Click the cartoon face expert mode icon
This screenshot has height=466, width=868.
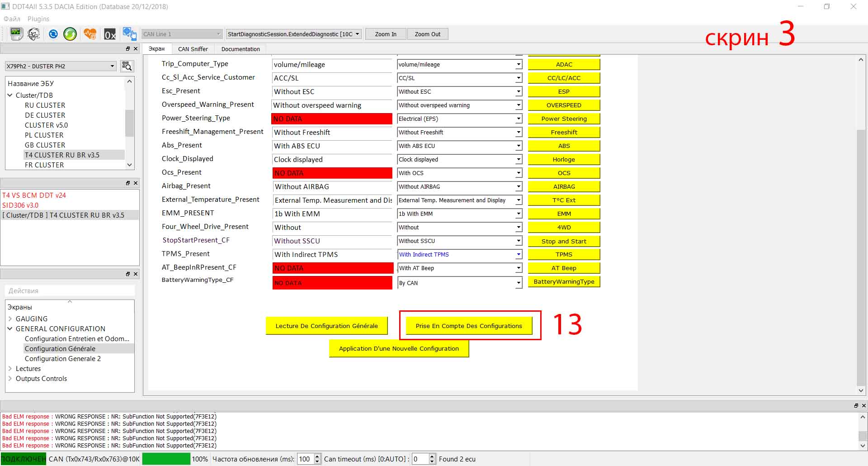34,34
